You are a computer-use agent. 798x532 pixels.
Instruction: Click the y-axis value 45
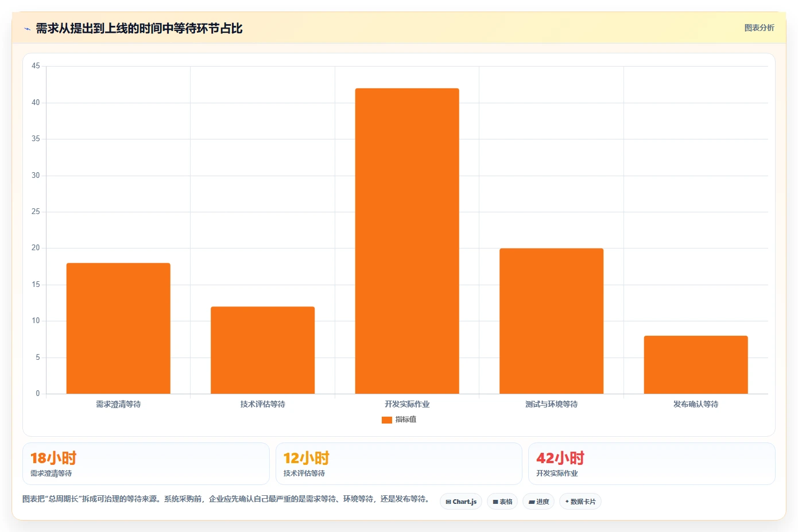tap(36, 66)
